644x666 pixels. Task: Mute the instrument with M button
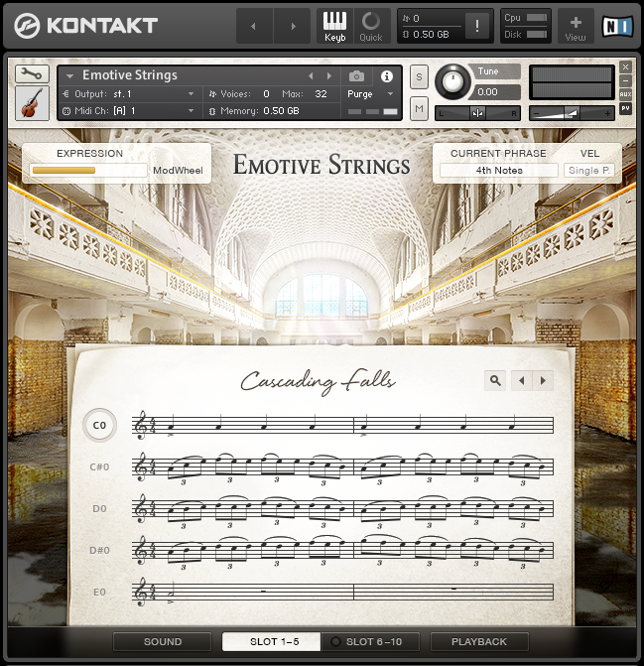coord(419,109)
